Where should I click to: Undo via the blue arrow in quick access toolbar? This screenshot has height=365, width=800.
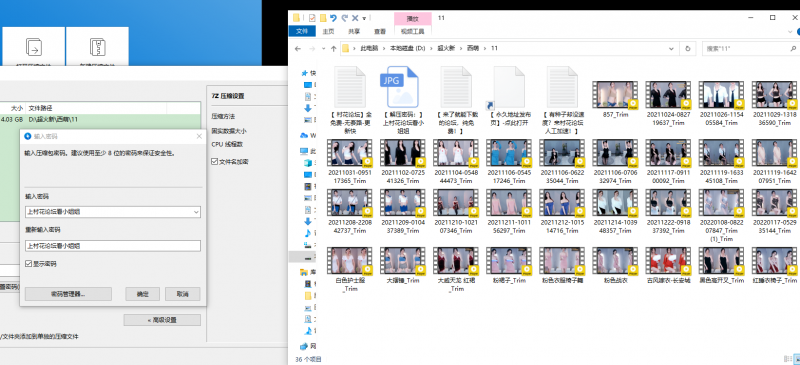click(333, 18)
